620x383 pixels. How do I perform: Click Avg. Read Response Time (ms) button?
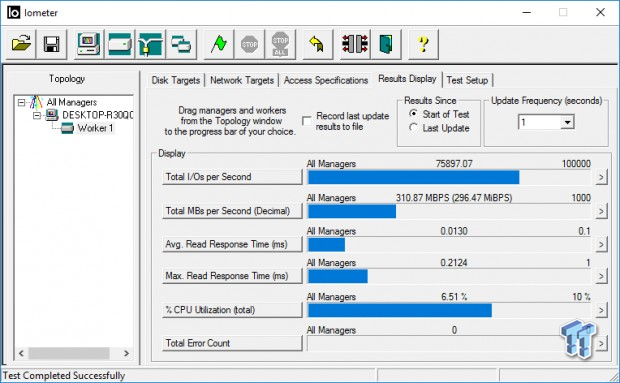click(232, 244)
